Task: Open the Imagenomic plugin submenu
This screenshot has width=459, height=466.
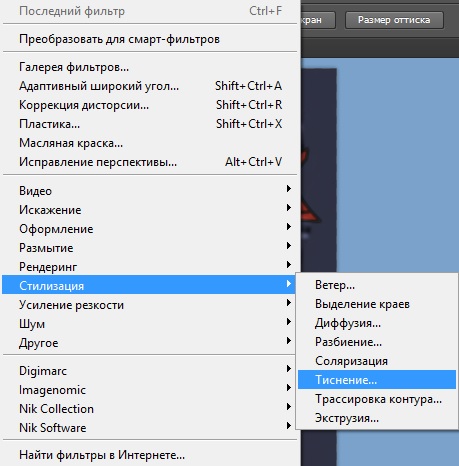Action: [x=149, y=390]
